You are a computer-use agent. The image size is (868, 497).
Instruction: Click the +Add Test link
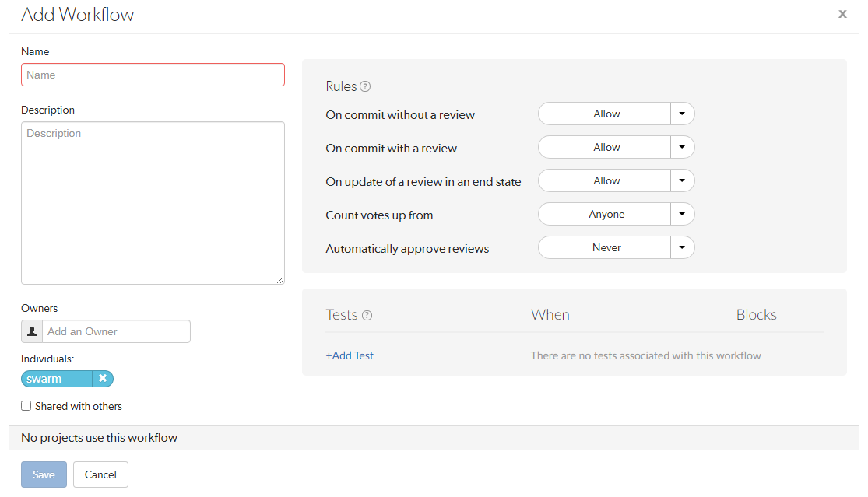point(348,355)
